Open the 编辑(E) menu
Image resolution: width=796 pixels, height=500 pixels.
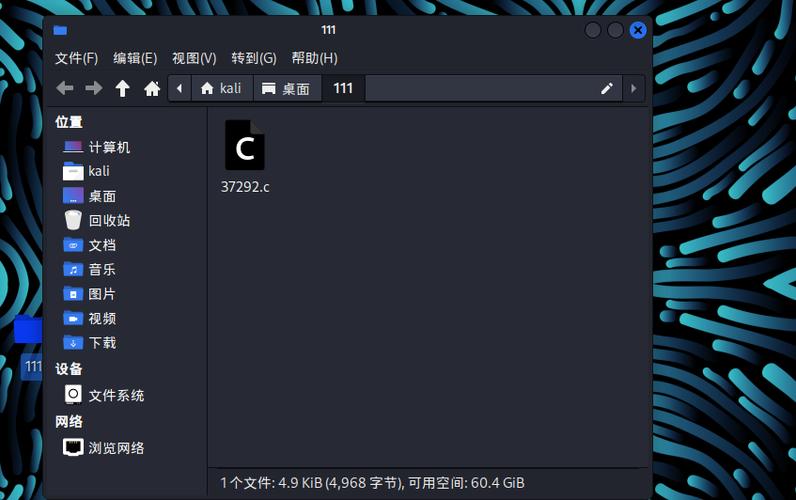click(135, 58)
